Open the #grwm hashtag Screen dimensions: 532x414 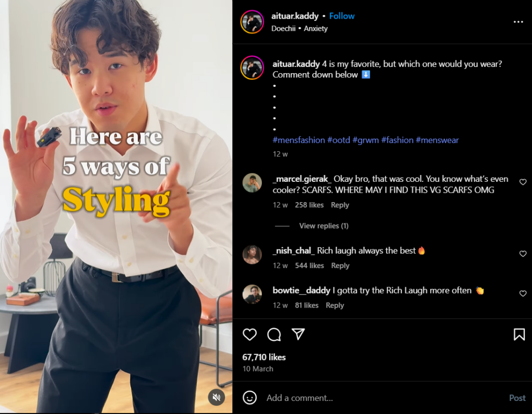[366, 140]
